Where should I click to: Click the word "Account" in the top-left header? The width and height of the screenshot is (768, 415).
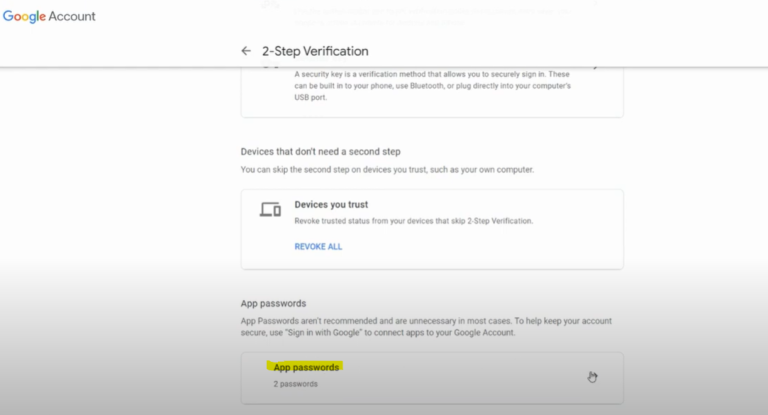pyautogui.click(x=73, y=17)
